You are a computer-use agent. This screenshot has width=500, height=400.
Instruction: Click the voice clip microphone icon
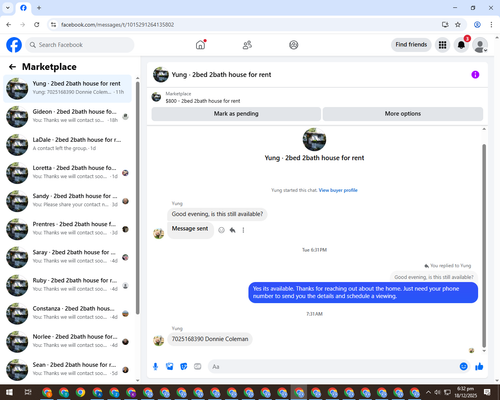point(155,367)
